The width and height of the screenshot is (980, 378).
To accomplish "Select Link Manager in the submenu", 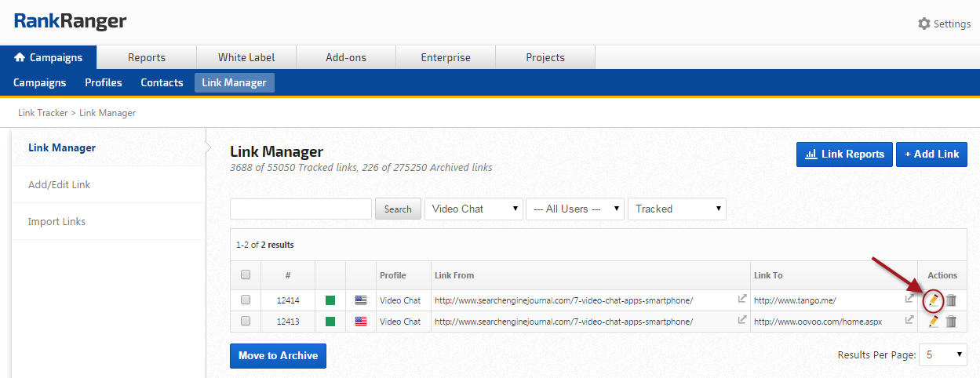I will pyautogui.click(x=234, y=82).
